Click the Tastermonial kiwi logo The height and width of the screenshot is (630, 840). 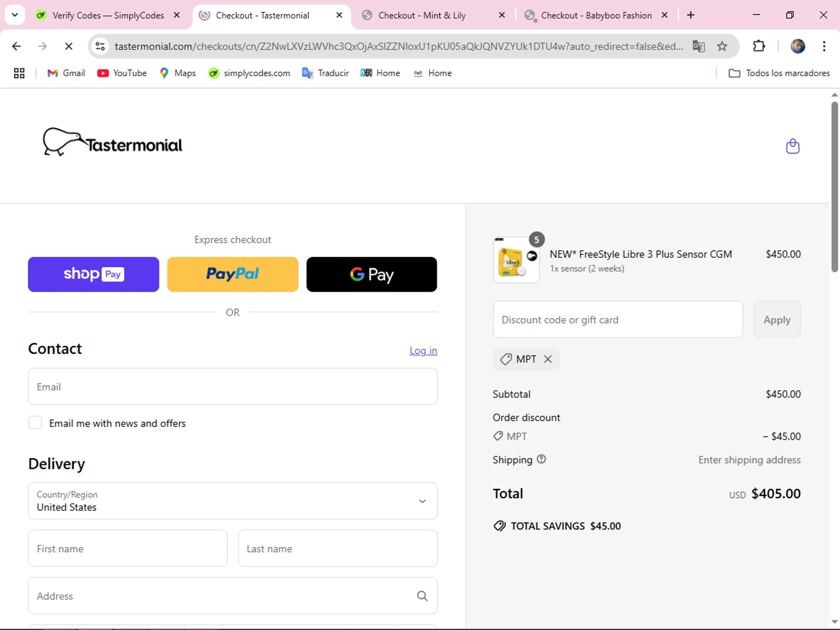click(113, 142)
